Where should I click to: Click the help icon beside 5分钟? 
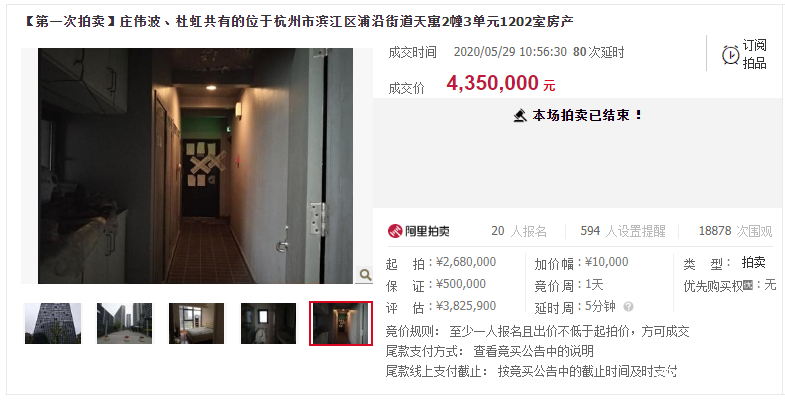coord(628,306)
